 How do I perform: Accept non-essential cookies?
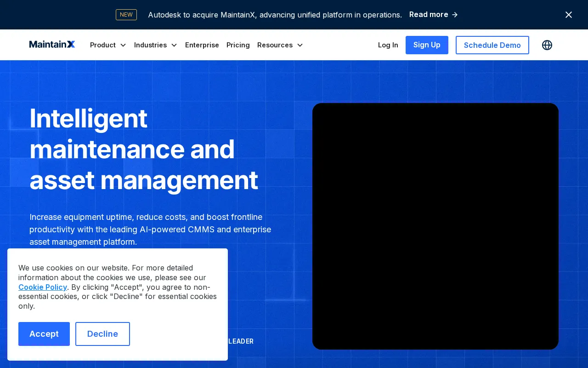pos(44,334)
